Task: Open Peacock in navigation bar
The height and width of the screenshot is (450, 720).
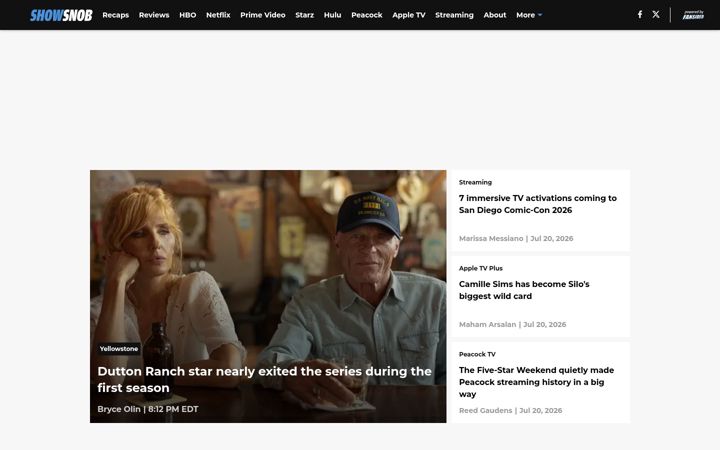Action: click(x=367, y=15)
